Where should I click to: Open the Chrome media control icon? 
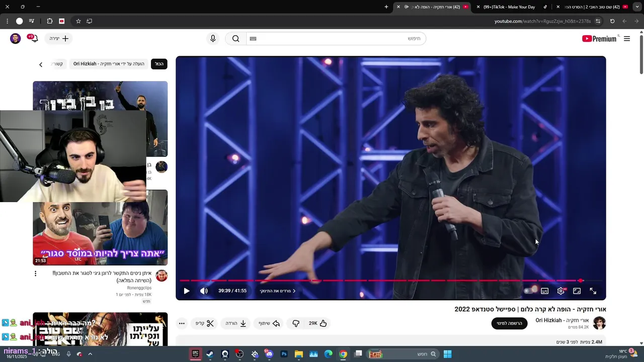32,21
